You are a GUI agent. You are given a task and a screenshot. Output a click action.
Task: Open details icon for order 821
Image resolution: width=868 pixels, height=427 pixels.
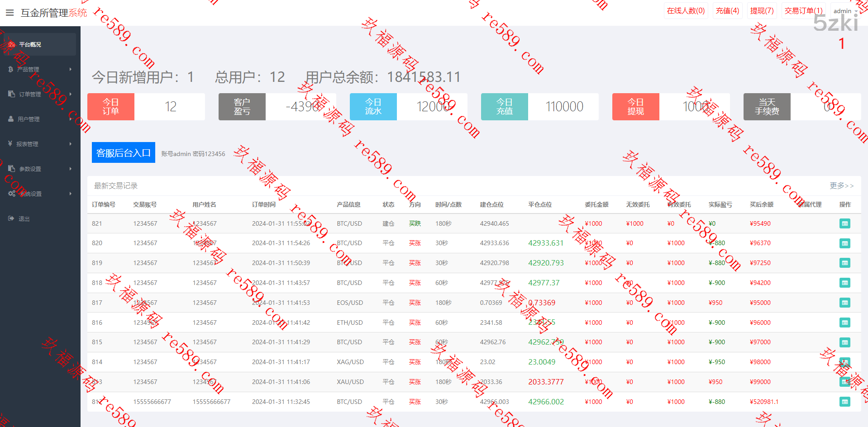844,223
